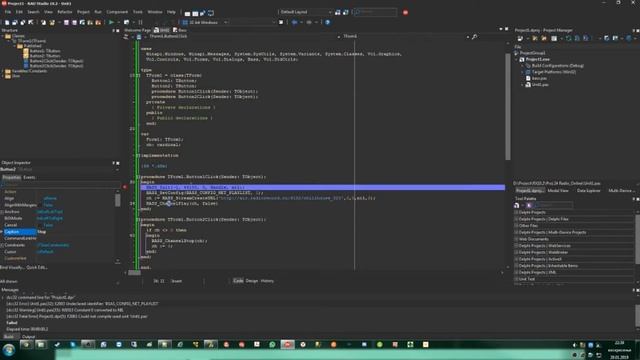This screenshot has height=360, width=640.
Task: Switch to the Build messages tab
Action: 9,336
